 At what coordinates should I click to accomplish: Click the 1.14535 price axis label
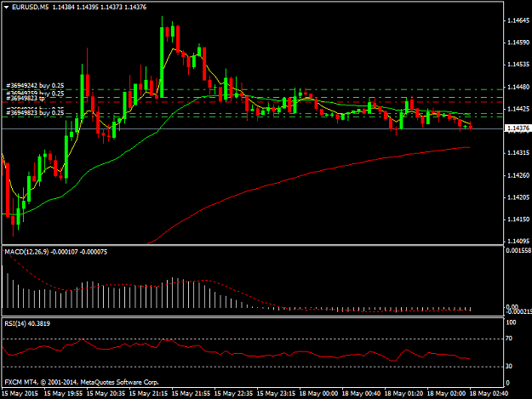tap(518, 65)
